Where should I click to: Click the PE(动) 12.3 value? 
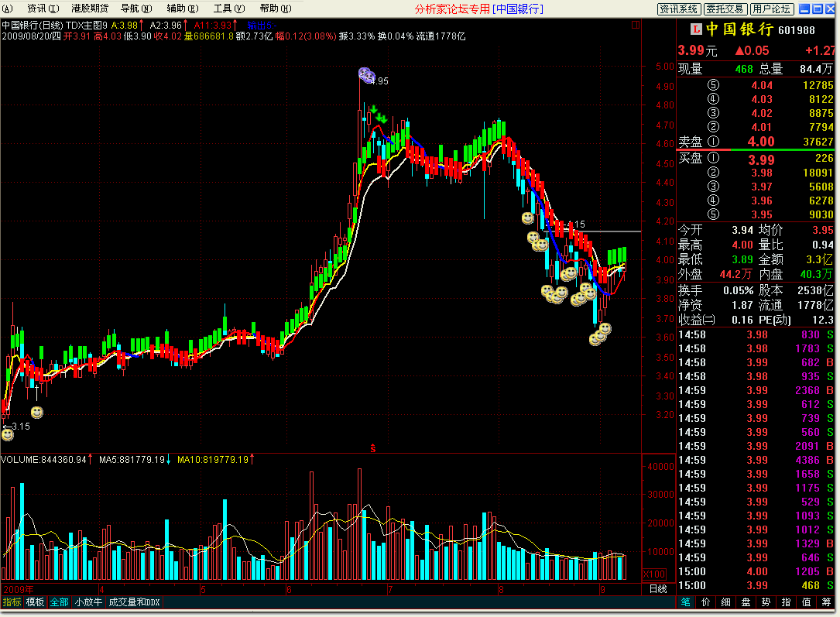tap(823, 320)
